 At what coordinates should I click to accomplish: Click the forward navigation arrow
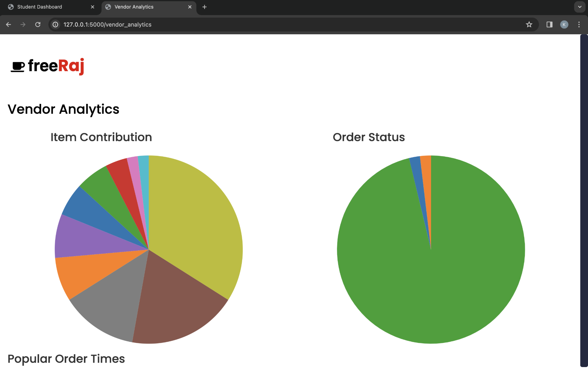(x=23, y=24)
